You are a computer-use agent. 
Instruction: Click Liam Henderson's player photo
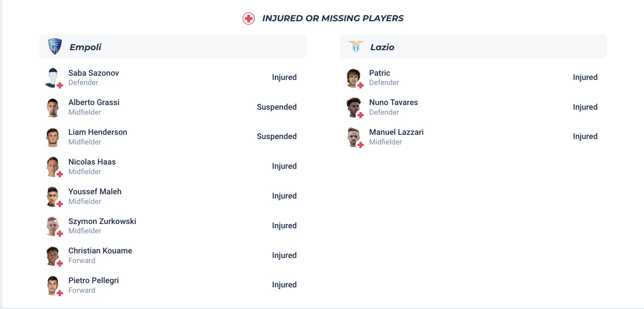[x=53, y=137]
